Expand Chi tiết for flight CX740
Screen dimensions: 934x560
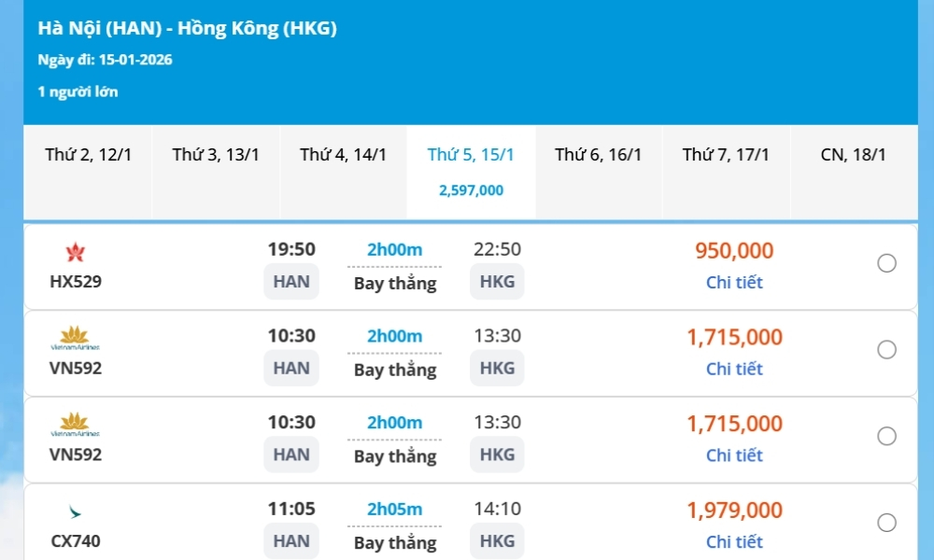point(734,541)
